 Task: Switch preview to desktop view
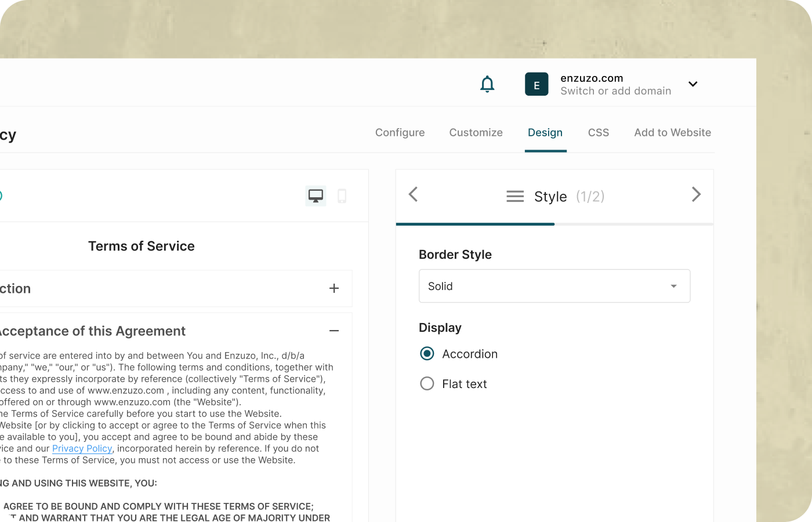point(316,196)
